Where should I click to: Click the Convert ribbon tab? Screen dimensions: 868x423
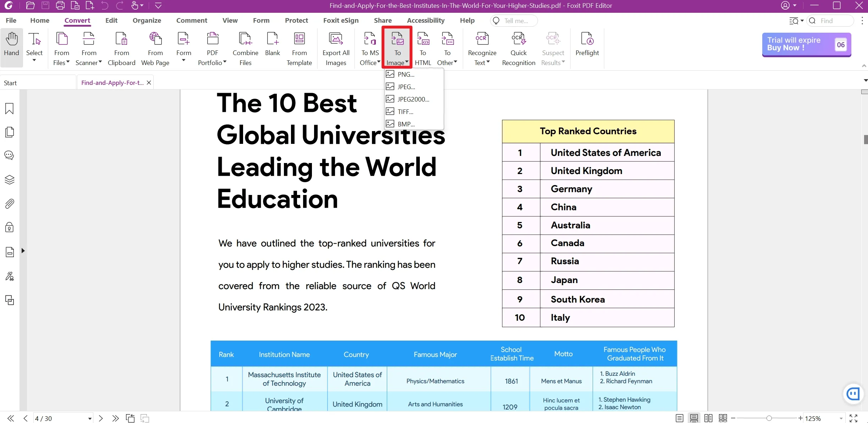[77, 21]
